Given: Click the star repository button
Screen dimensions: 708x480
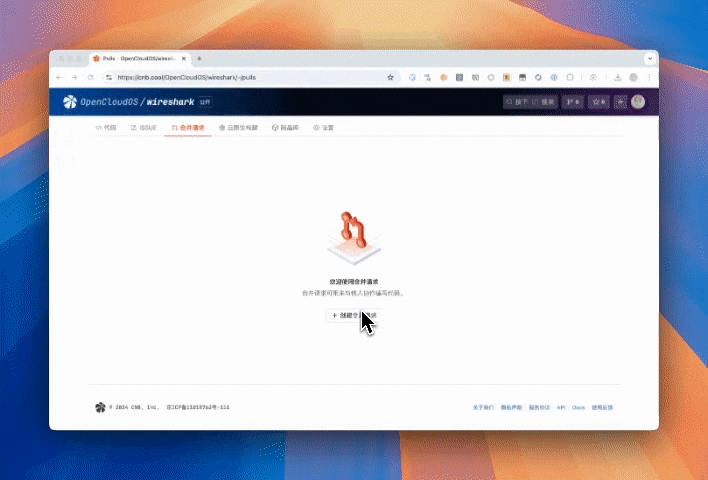Looking at the screenshot, I should point(599,102).
